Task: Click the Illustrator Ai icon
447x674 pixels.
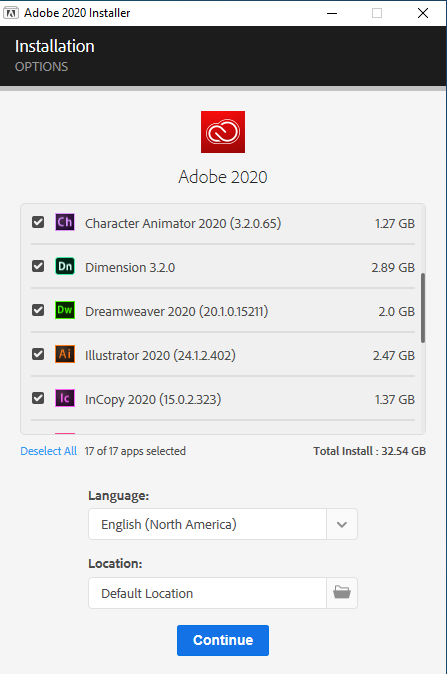Action: point(65,354)
